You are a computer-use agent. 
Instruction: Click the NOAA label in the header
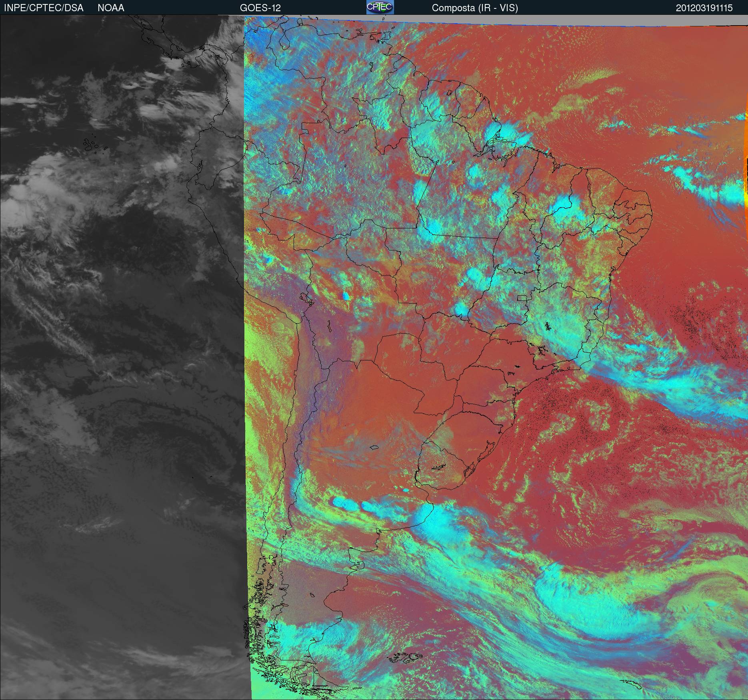click(111, 8)
